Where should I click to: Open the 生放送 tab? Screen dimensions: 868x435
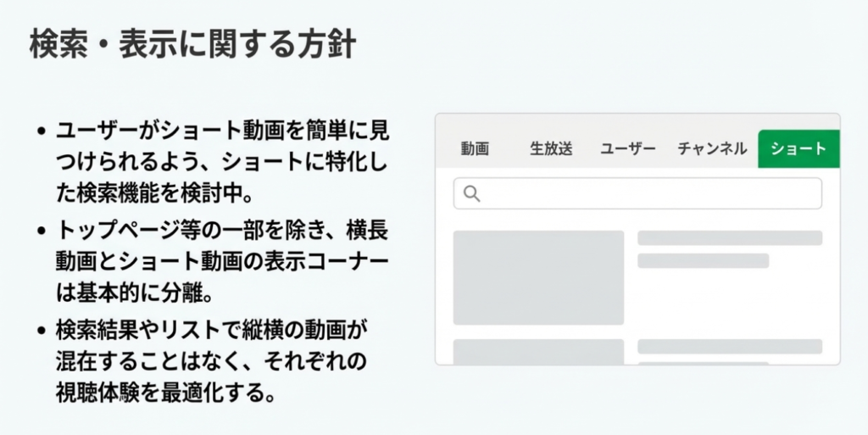tap(551, 149)
